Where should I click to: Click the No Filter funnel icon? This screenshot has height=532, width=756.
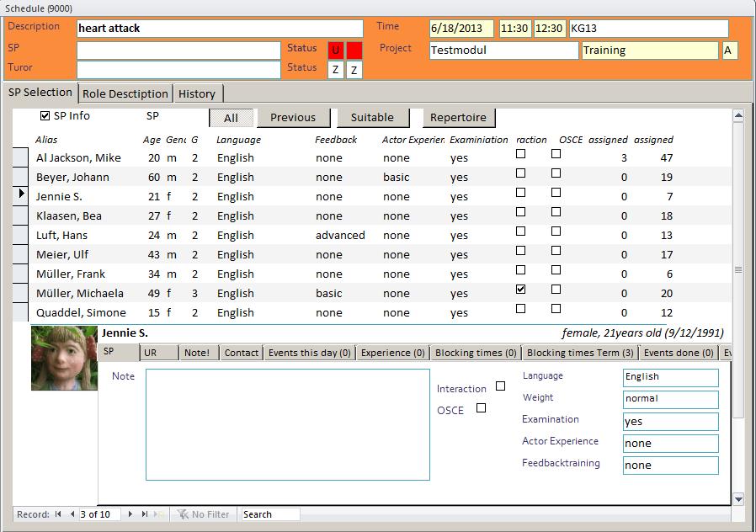pos(184,513)
